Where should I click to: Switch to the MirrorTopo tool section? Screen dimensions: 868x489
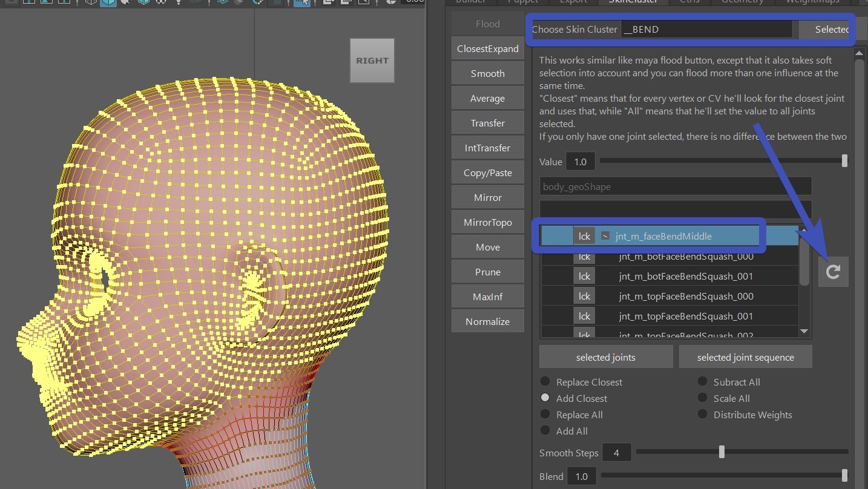click(x=487, y=222)
